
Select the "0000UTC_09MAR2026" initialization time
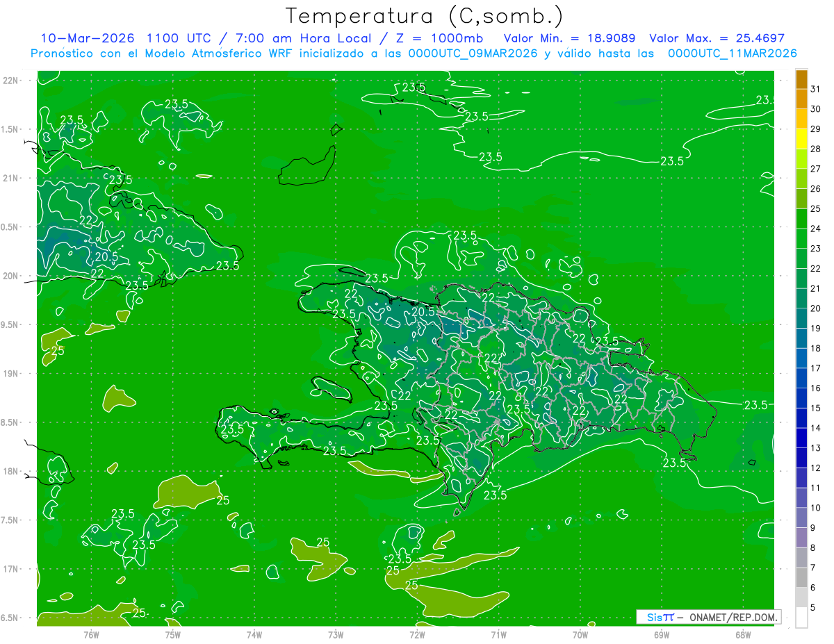(475, 53)
